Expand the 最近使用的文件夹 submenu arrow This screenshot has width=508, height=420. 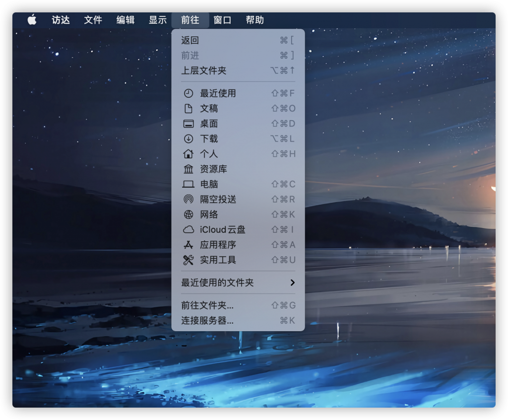point(292,282)
